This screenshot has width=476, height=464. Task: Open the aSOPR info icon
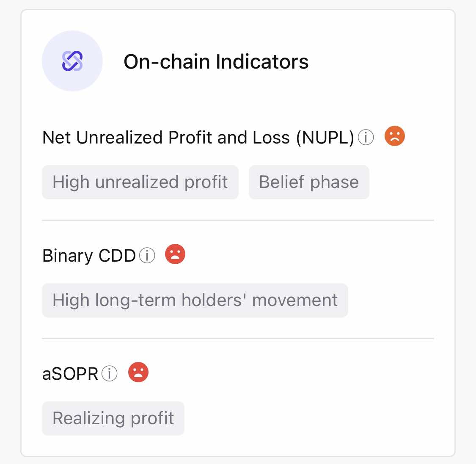tap(109, 373)
